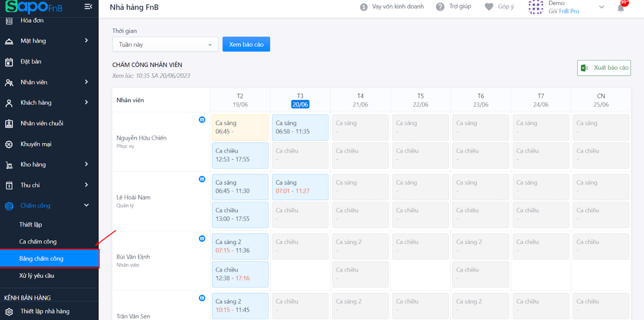Open Lê Hoài Nam's Ca sáng 07:01 - 11:27
The width and height of the screenshot is (644, 320).
click(300, 187)
